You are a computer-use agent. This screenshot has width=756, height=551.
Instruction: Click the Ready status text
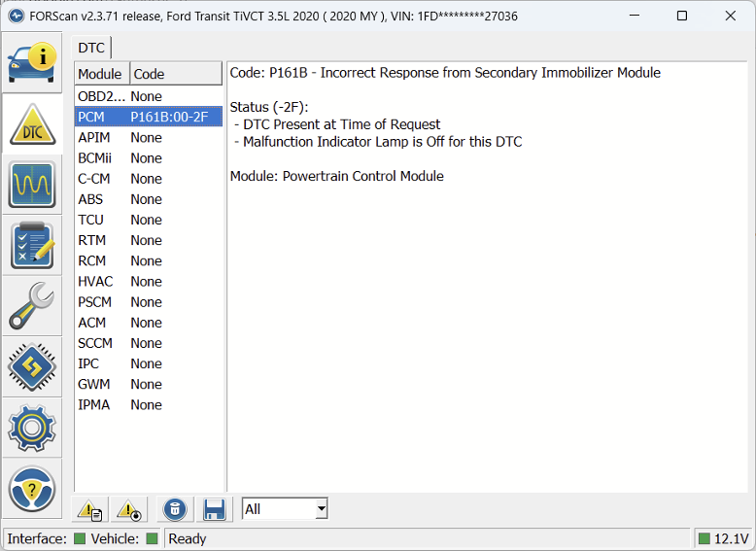click(188, 539)
